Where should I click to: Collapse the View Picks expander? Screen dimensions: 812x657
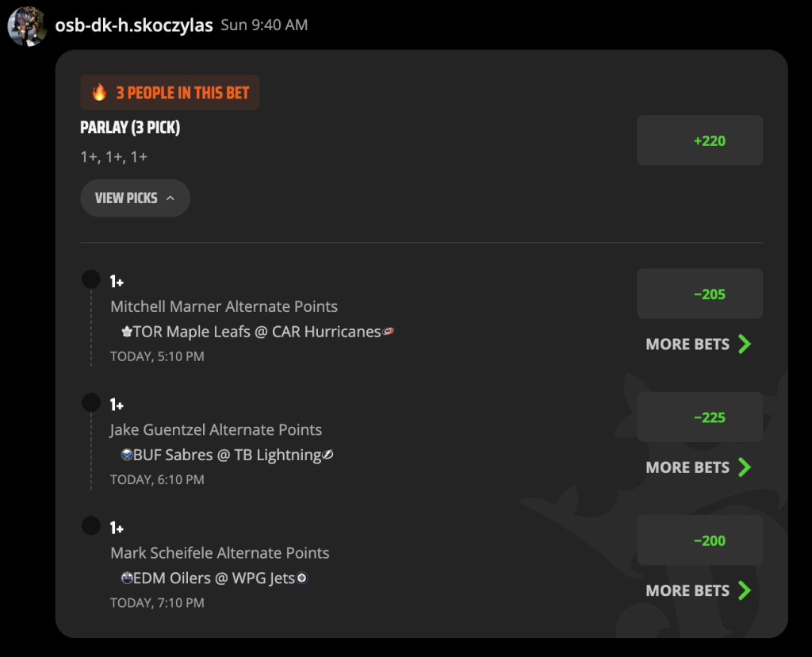pos(135,198)
